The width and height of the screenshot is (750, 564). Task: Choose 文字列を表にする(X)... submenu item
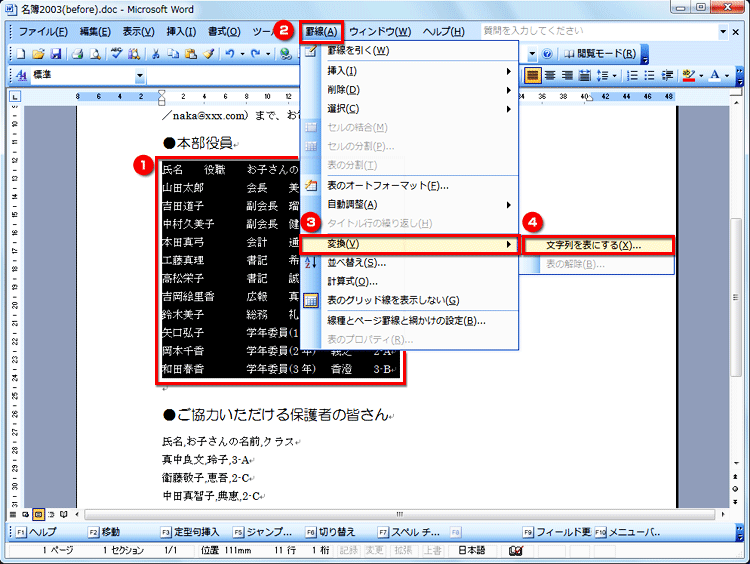click(597, 245)
